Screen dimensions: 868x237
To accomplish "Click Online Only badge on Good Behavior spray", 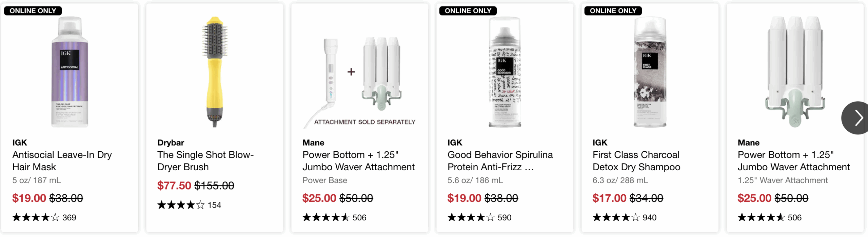I will coord(468,11).
